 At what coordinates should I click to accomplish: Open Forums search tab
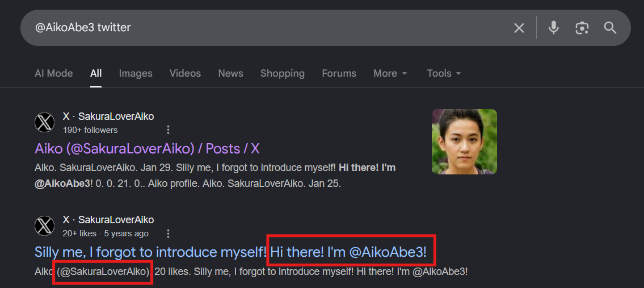(x=339, y=73)
